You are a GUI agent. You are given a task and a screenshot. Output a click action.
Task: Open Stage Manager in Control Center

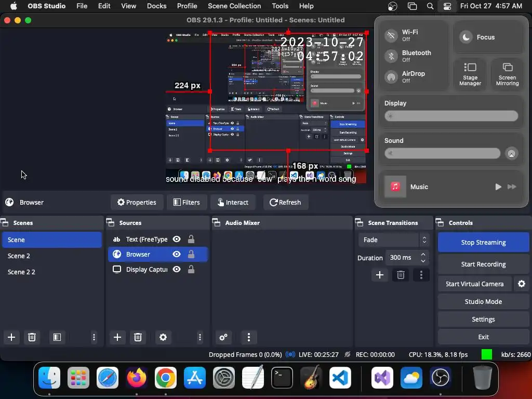tap(470, 74)
